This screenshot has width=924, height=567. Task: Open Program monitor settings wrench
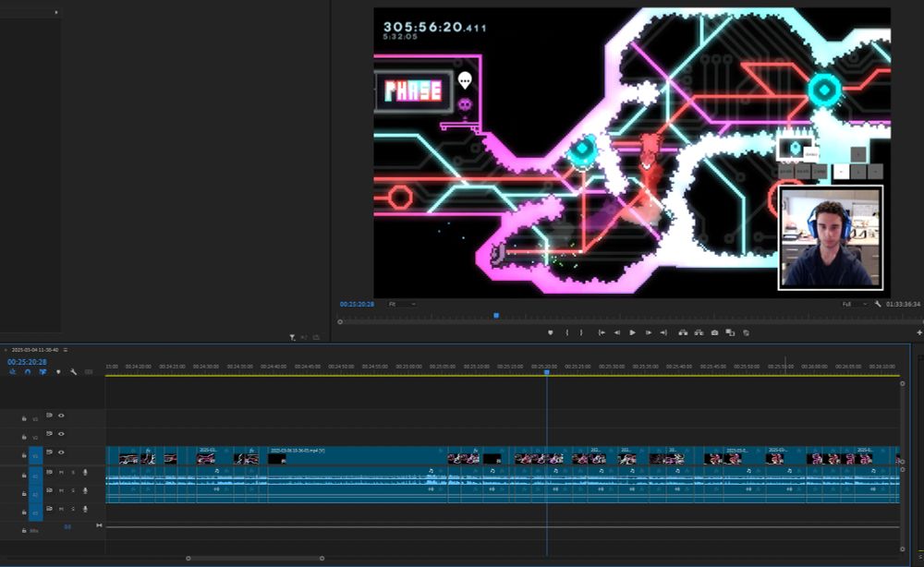pyautogui.click(x=878, y=304)
